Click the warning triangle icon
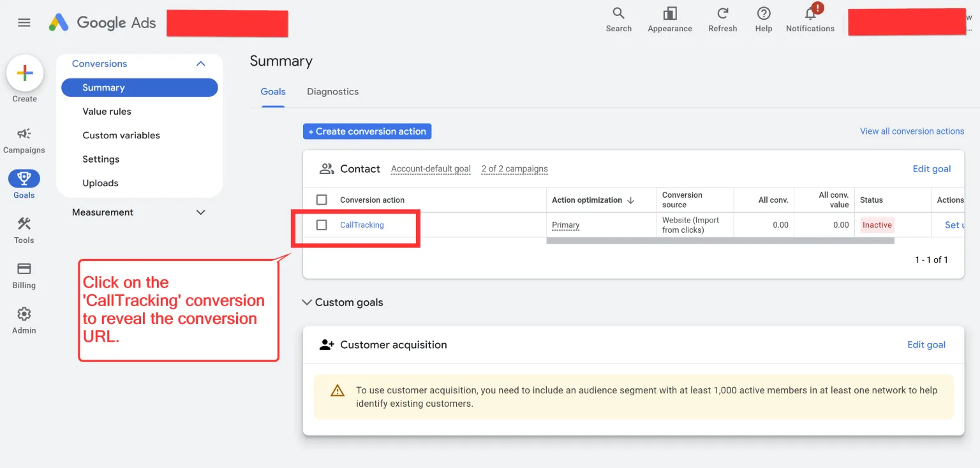Image resolution: width=980 pixels, height=468 pixels. coord(338,391)
